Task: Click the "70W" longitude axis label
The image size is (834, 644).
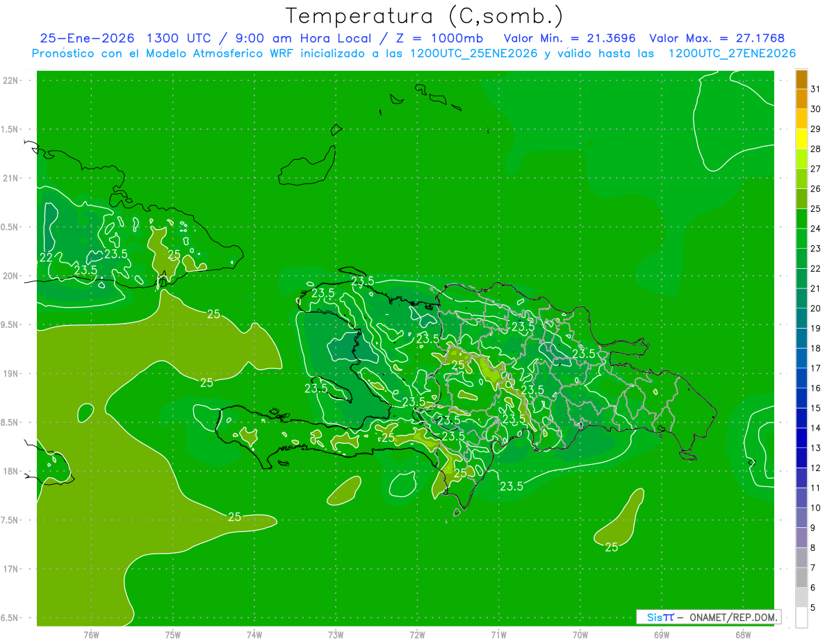Action: coord(580,635)
